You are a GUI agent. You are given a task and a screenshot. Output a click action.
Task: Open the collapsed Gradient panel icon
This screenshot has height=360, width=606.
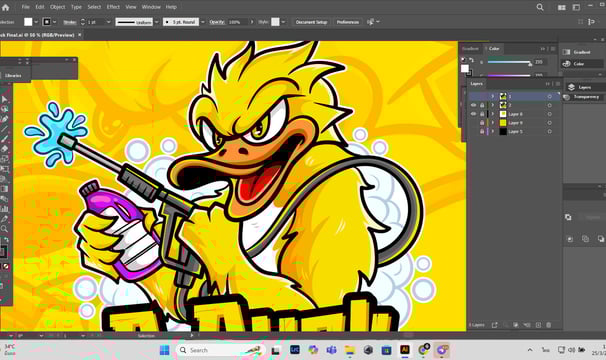coord(567,52)
